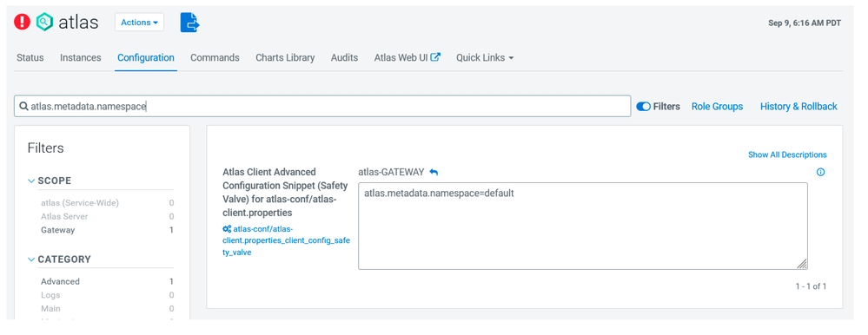Open the atlas-client.properties_client_config_safety_valve link
This screenshot has width=868, height=335.
coord(286,240)
